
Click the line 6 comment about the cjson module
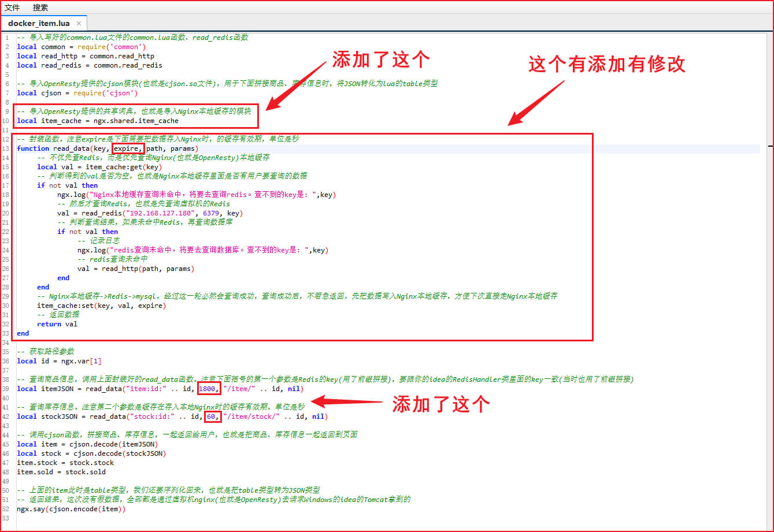[227, 84]
